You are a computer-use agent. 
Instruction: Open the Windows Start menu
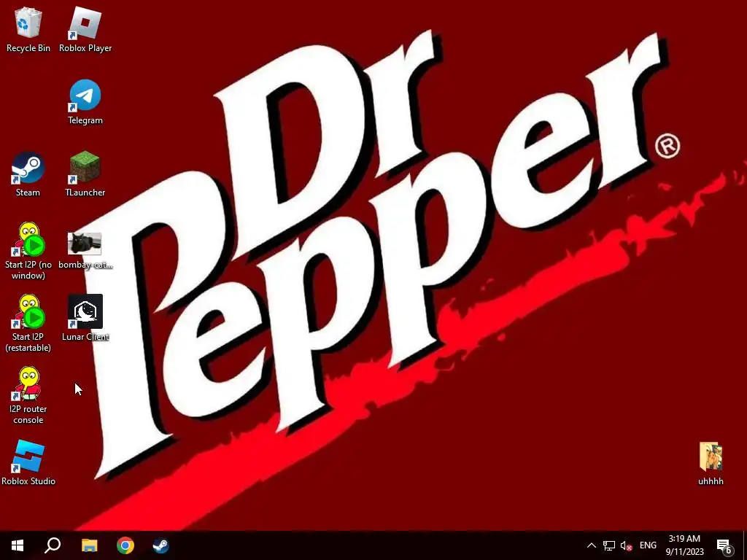click(18, 545)
